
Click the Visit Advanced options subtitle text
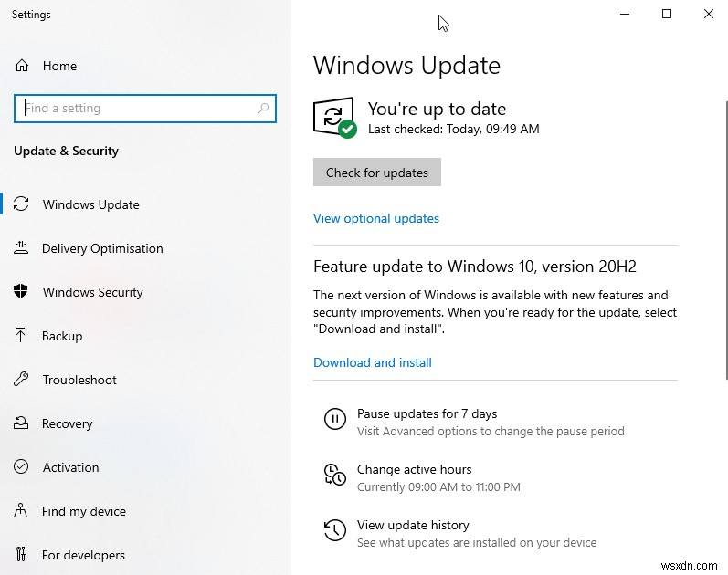click(491, 431)
